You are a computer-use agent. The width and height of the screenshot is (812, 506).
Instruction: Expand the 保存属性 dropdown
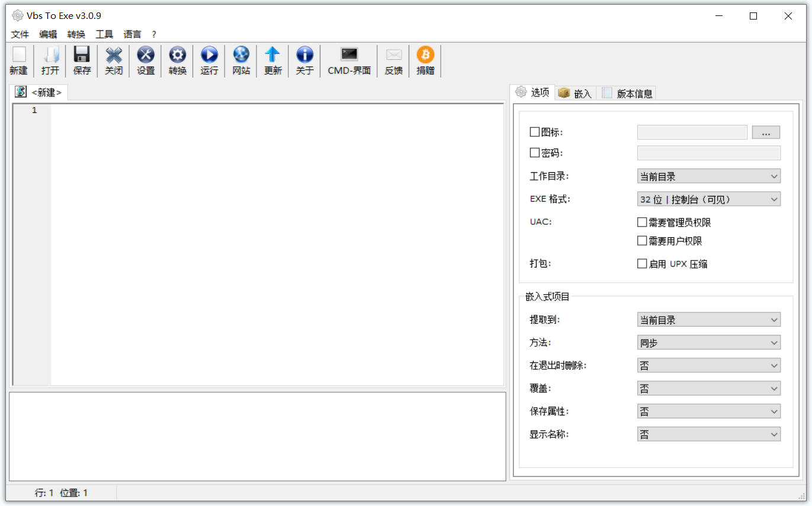(709, 411)
